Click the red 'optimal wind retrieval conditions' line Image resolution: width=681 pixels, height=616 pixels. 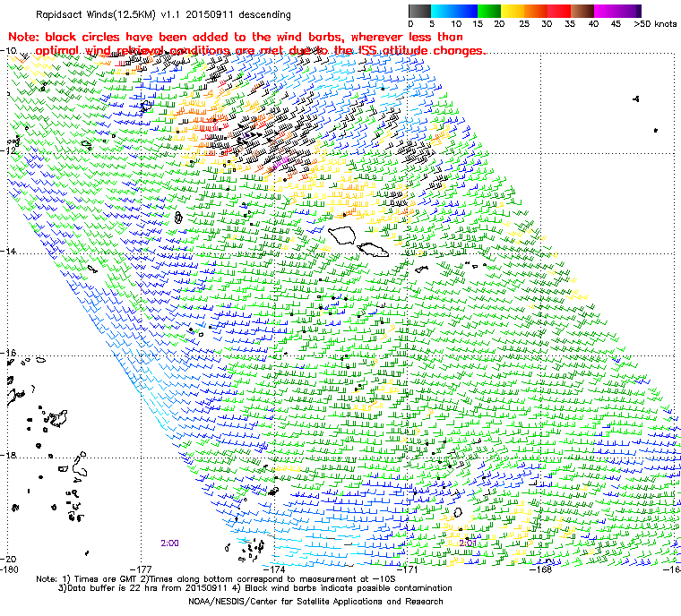click(260, 51)
